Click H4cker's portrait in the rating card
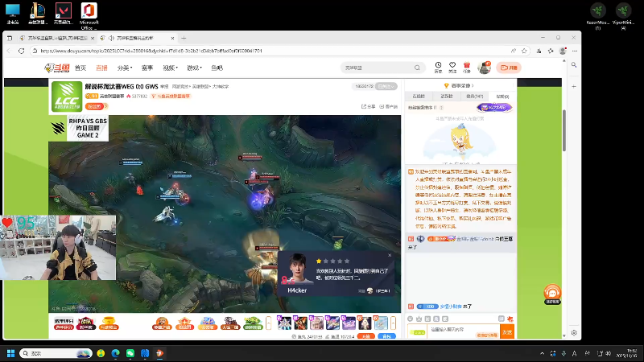644x362 pixels. [298, 269]
